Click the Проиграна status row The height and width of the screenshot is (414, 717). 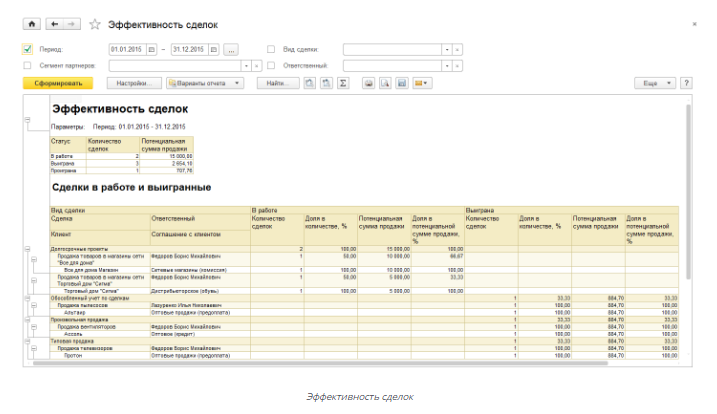(x=122, y=171)
